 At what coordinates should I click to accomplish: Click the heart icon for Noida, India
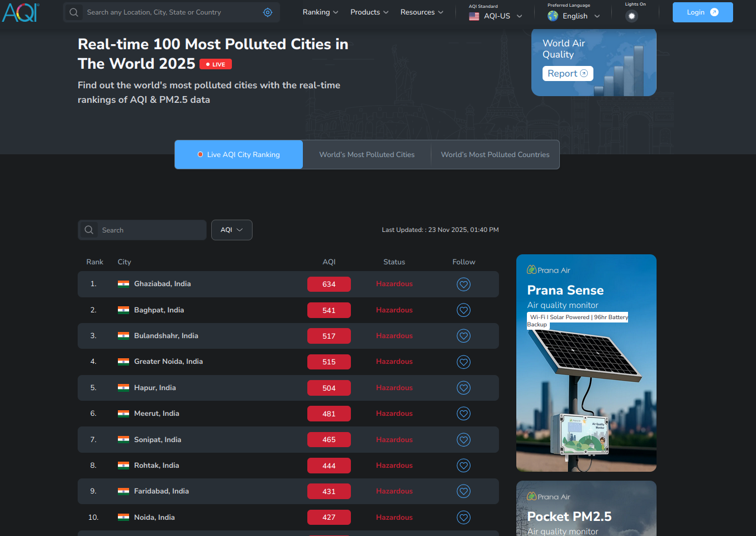click(463, 518)
